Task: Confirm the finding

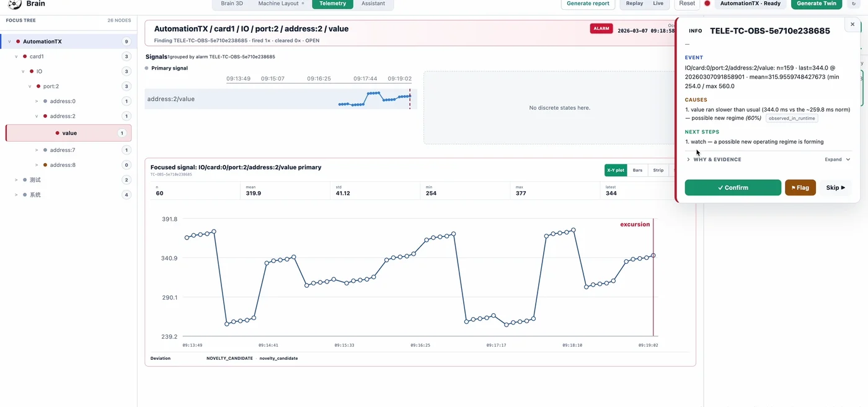Action: pyautogui.click(x=733, y=187)
